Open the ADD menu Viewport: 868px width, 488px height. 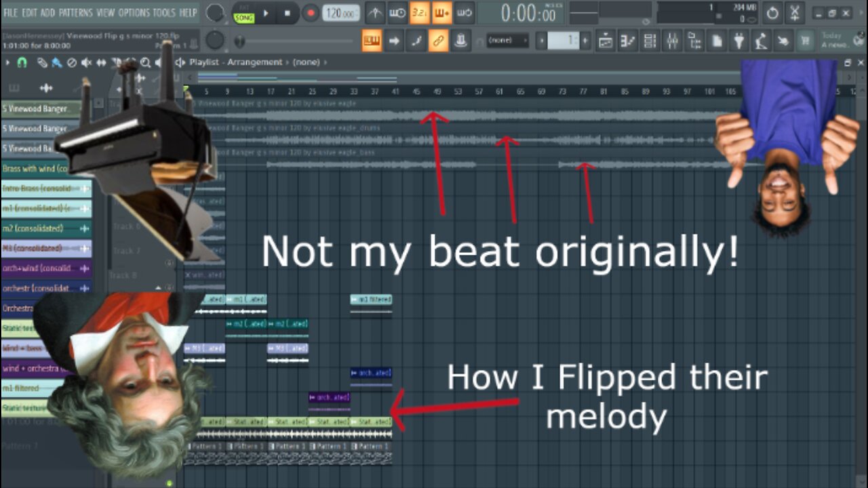(47, 12)
